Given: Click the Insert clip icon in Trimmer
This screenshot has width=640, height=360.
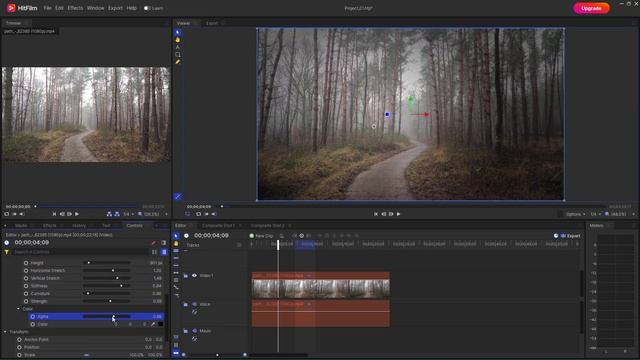Looking at the screenshot, I should (x=109, y=214).
